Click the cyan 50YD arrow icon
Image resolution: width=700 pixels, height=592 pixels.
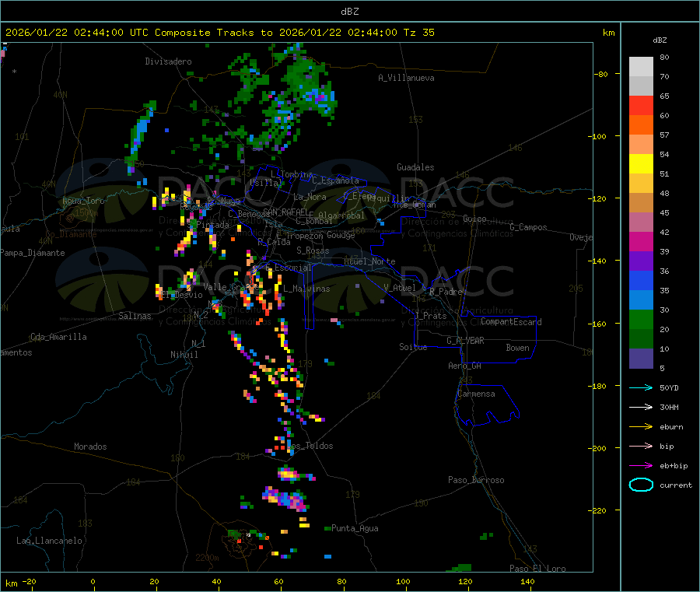(641, 387)
